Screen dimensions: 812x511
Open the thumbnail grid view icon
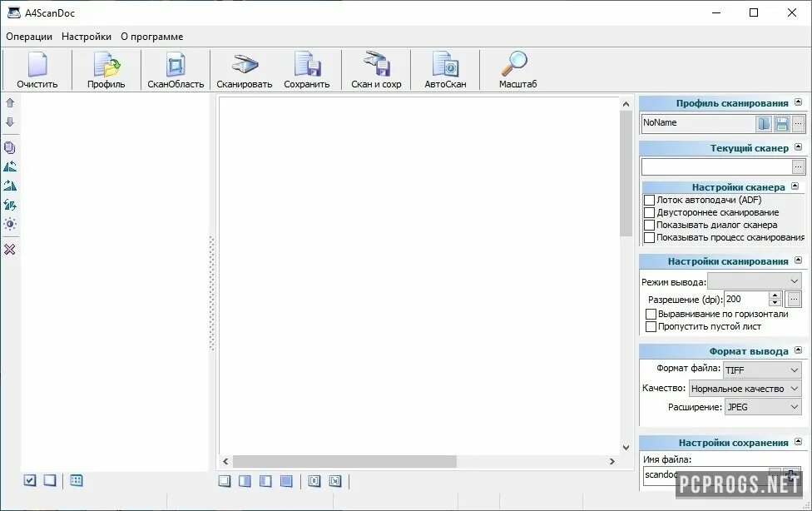(77, 480)
